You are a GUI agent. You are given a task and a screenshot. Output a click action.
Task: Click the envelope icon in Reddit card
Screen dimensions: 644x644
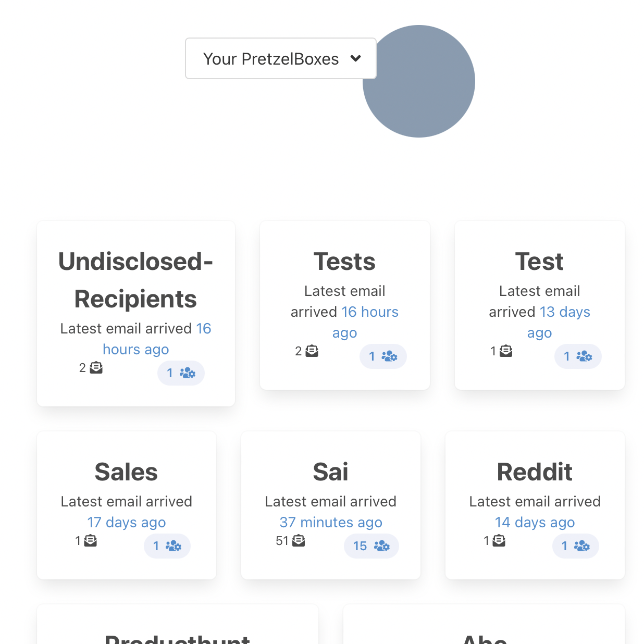tap(499, 541)
